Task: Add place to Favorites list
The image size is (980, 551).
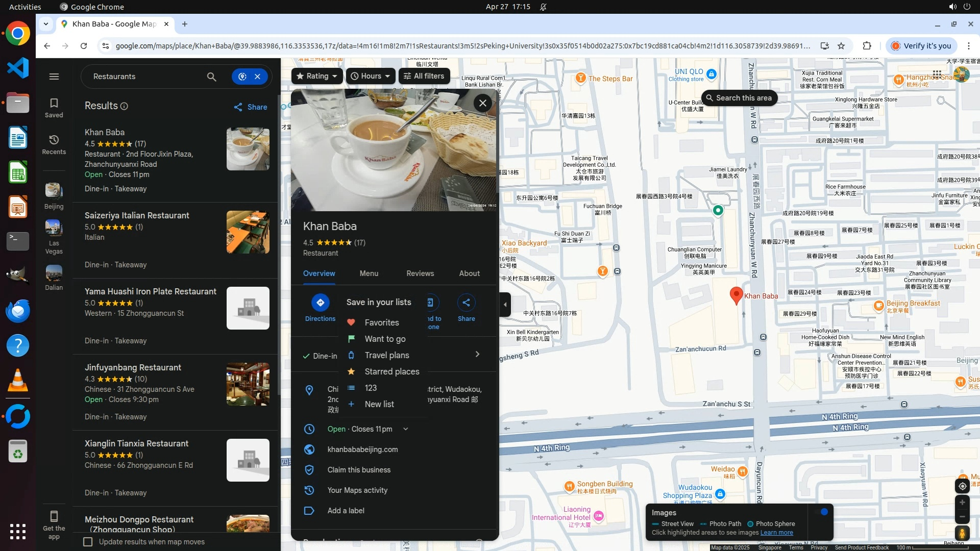Action: point(381,322)
